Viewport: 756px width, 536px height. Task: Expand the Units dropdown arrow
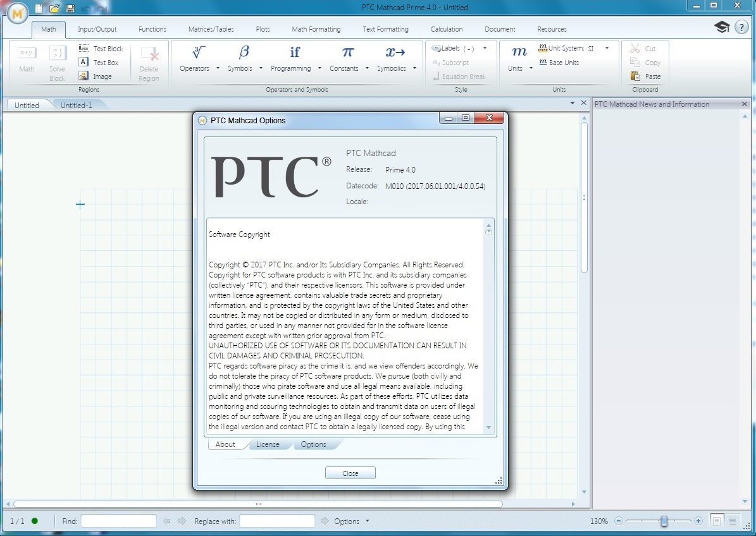(x=531, y=68)
